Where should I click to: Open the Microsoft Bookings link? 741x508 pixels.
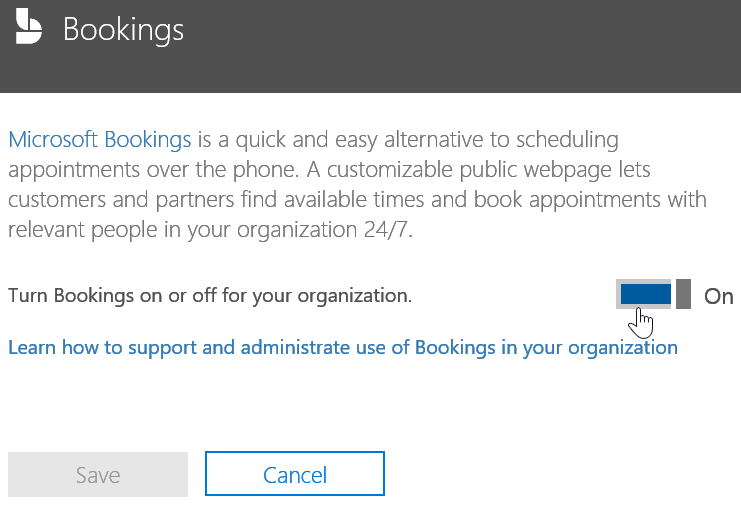click(99, 139)
